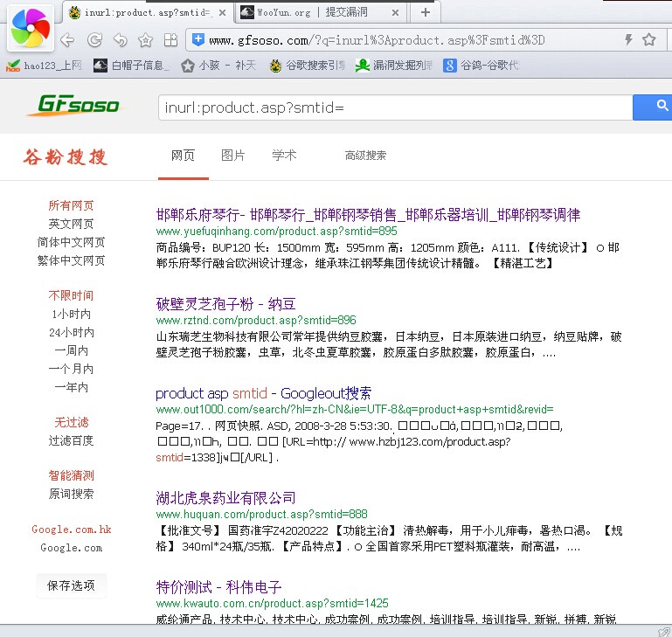
Task: Filter by 英文网页
Action: tap(71, 225)
